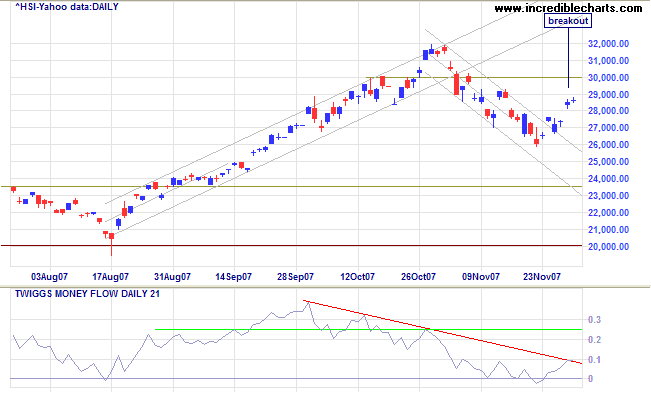The image size is (651, 395).
Task: Click the 25,000.00 price axis label
Action: (x=609, y=162)
